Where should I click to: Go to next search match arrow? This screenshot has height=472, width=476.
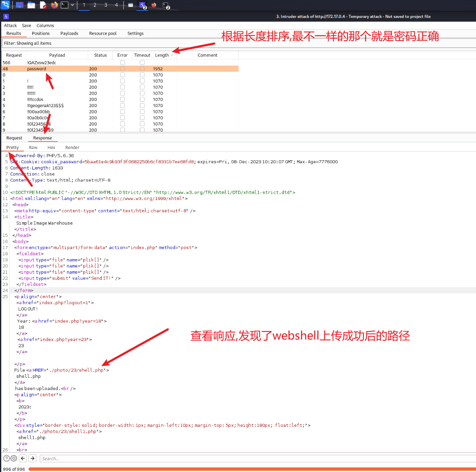tap(32, 458)
